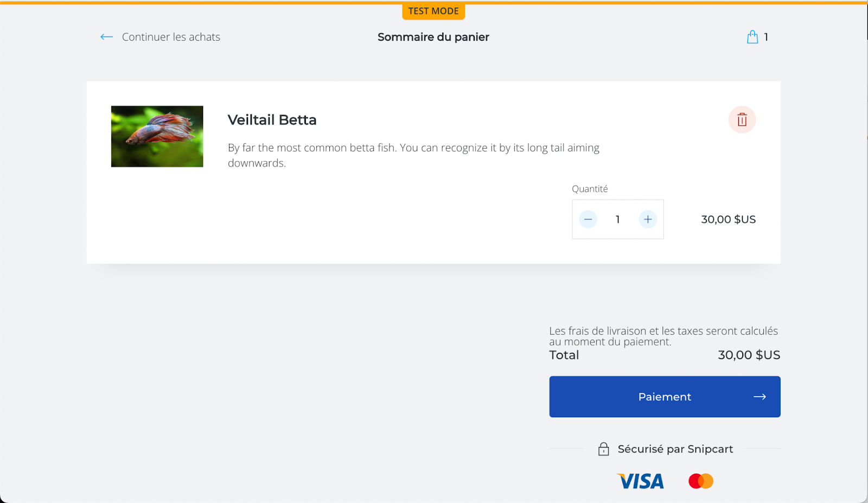Viewport: 868px width, 503px height.
Task: Click the Total amount 30,00 $US
Action: [749, 355]
